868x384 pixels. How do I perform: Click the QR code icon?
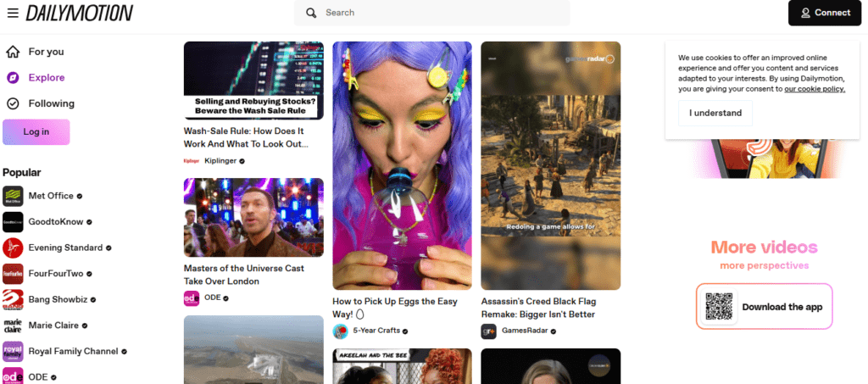click(x=719, y=307)
